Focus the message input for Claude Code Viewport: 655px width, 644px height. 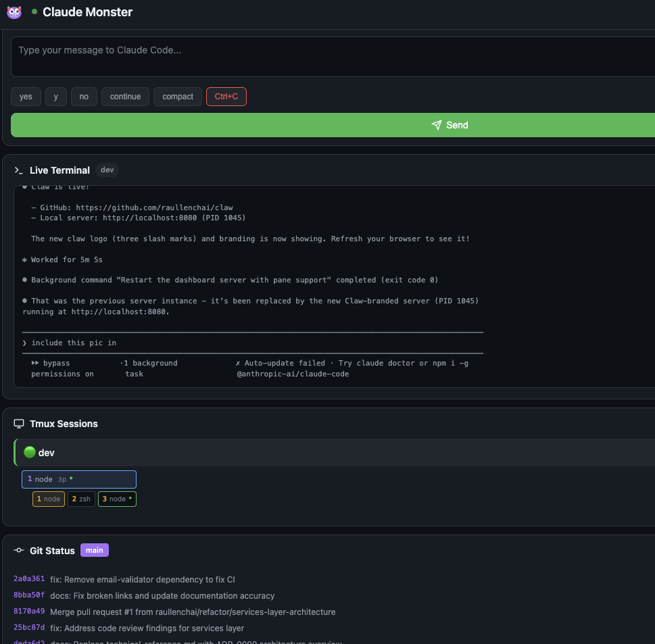tap(333, 57)
